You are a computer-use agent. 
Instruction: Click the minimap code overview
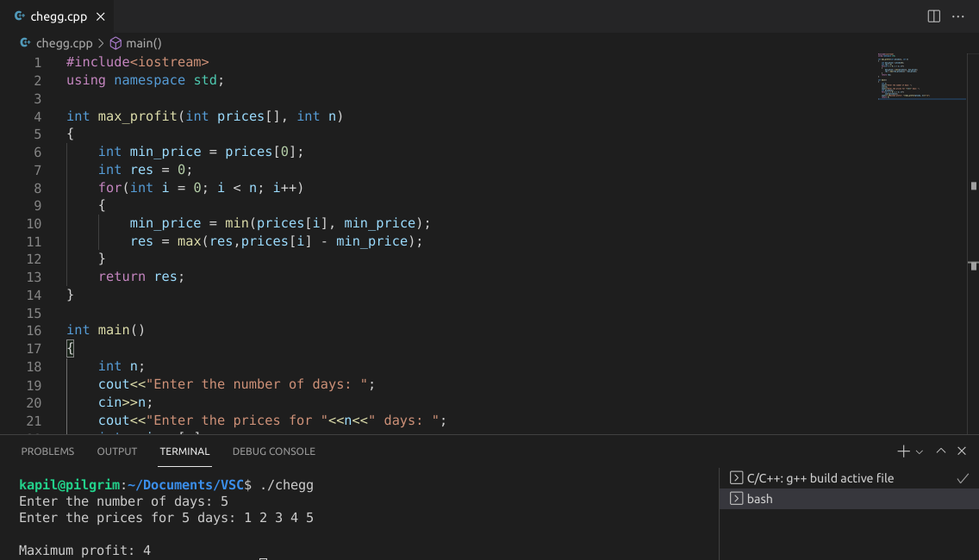[921, 76]
